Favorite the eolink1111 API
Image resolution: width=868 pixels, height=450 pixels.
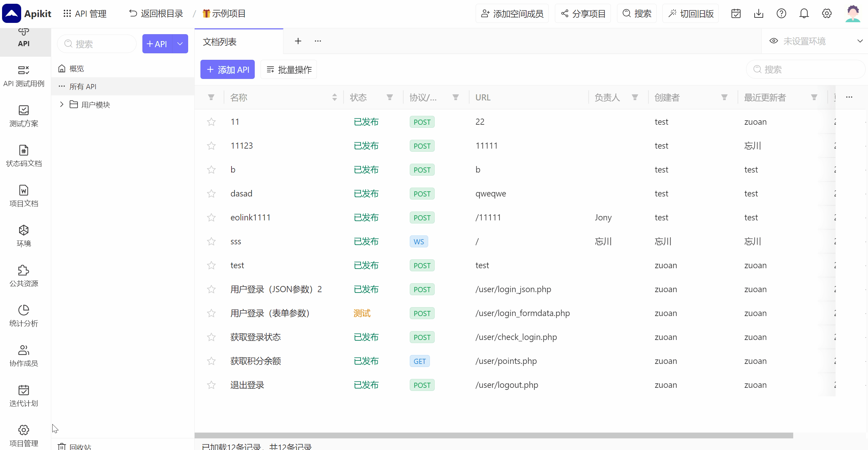[x=211, y=217]
